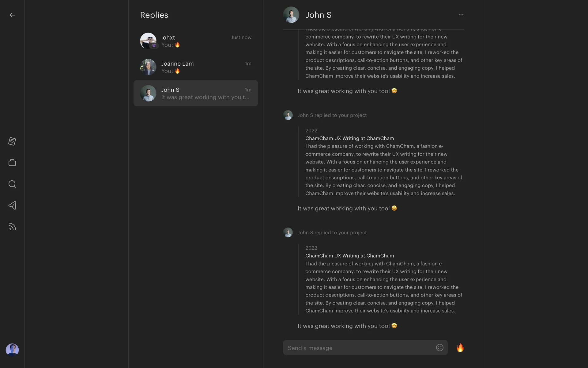Select the lohxt conversation

[196, 41]
